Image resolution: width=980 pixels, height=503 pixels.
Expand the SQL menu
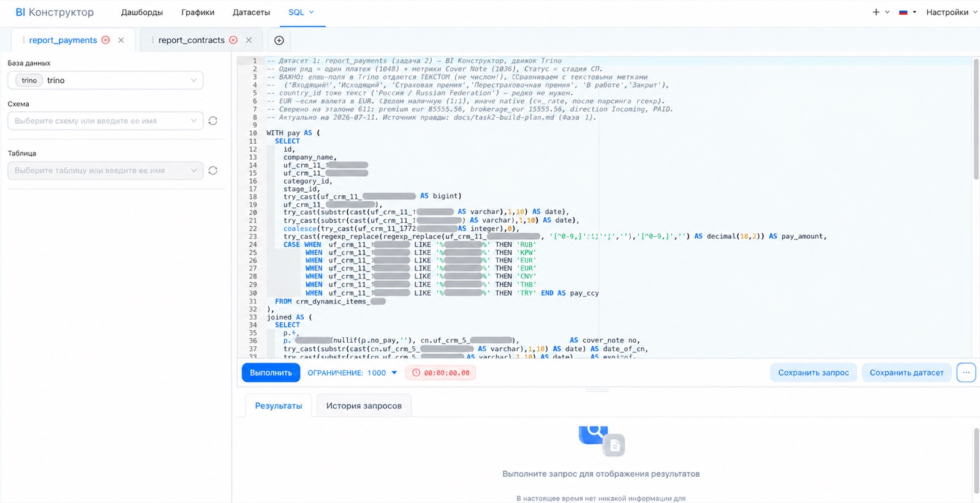coord(301,12)
